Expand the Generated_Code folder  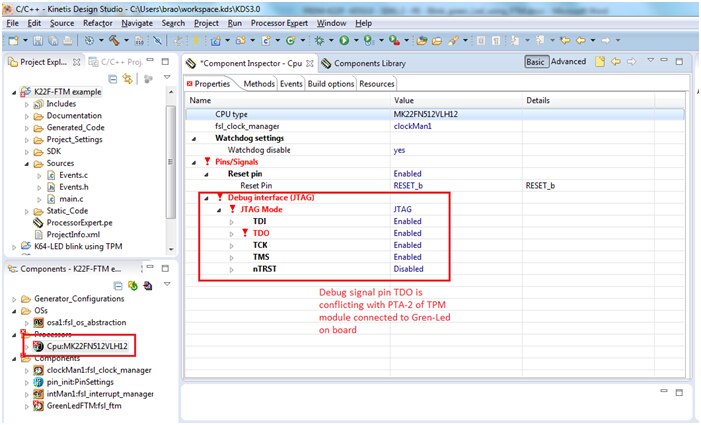(x=27, y=127)
